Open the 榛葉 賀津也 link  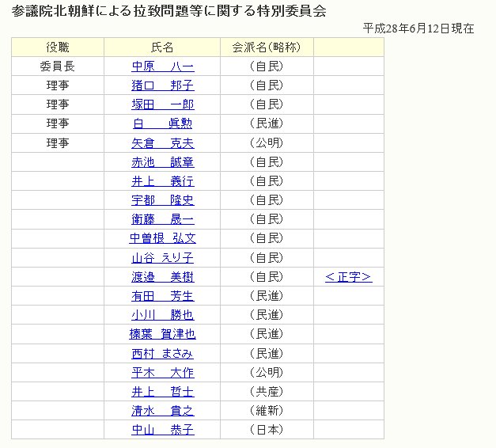tap(163, 334)
